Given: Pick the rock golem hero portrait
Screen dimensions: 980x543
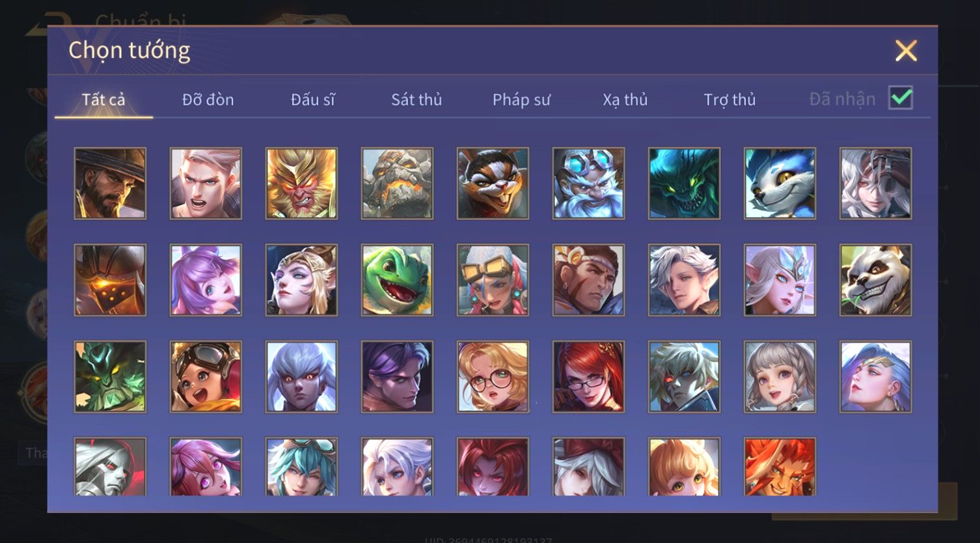Looking at the screenshot, I should click(x=397, y=183).
